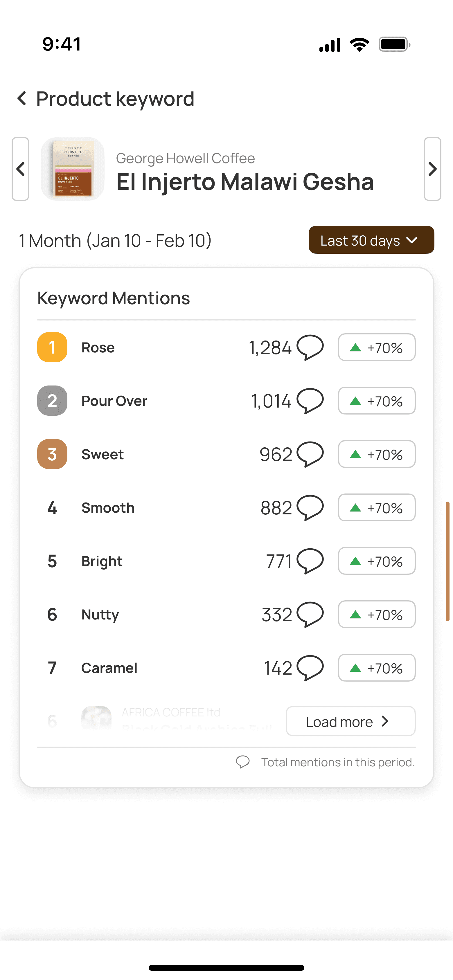Tap the mentions bubble icon for Pour Over
The height and width of the screenshot is (980, 453).
coord(310,400)
